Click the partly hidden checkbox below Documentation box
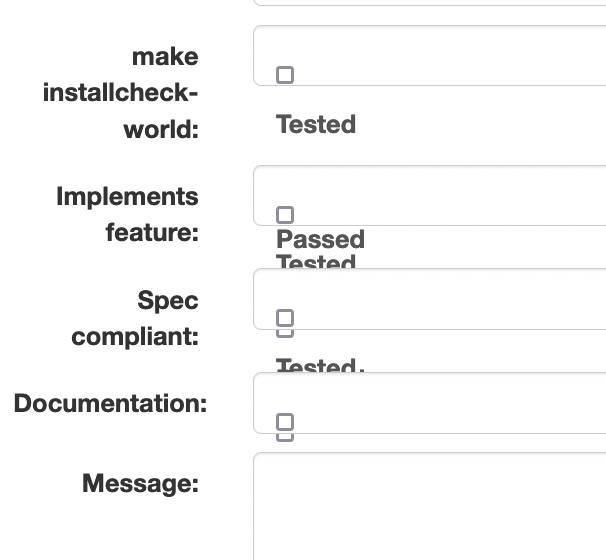 pos(285,437)
